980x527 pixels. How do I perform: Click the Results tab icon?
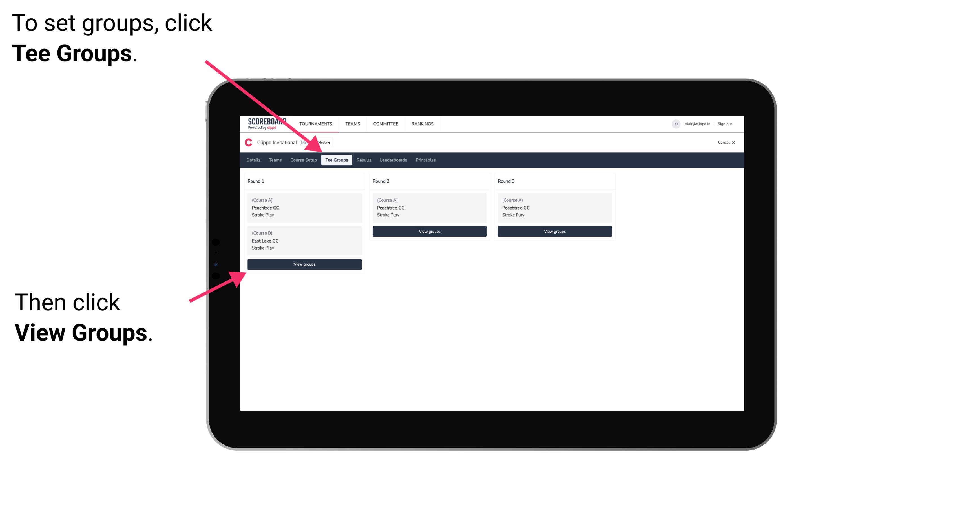click(x=362, y=160)
